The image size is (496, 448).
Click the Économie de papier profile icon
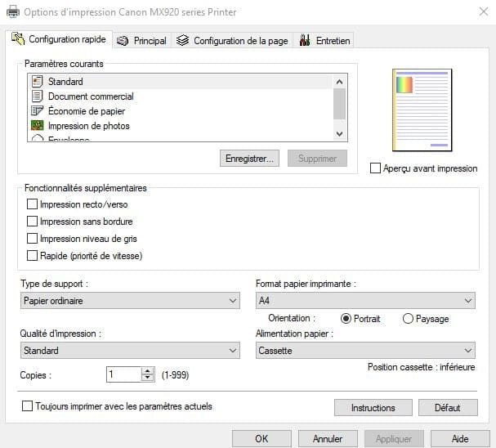coord(38,110)
